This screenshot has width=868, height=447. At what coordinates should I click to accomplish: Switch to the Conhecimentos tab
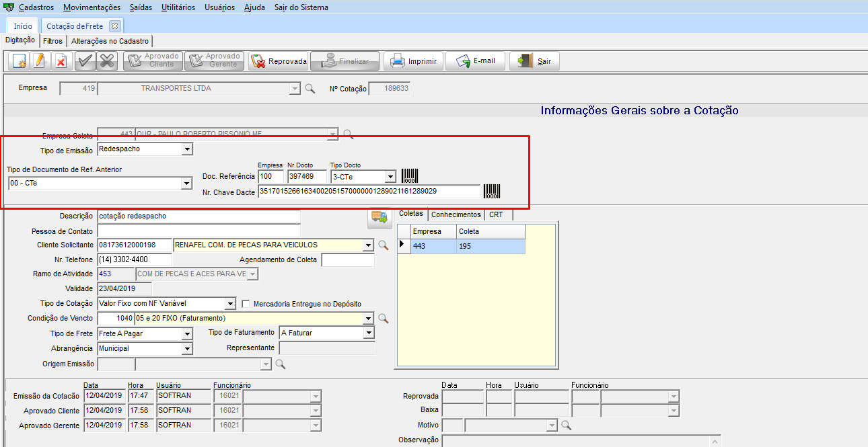[456, 214]
